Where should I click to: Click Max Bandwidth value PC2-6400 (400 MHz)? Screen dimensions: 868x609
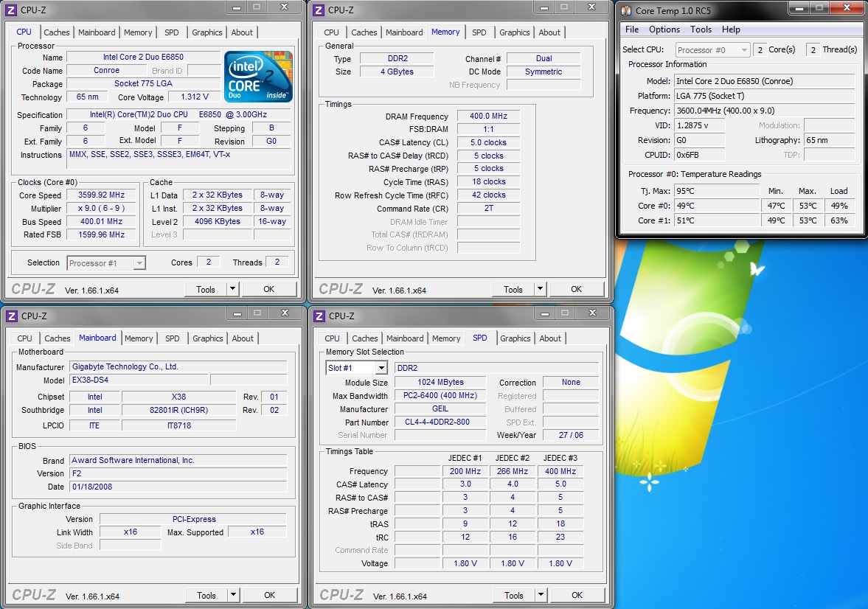pos(440,396)
